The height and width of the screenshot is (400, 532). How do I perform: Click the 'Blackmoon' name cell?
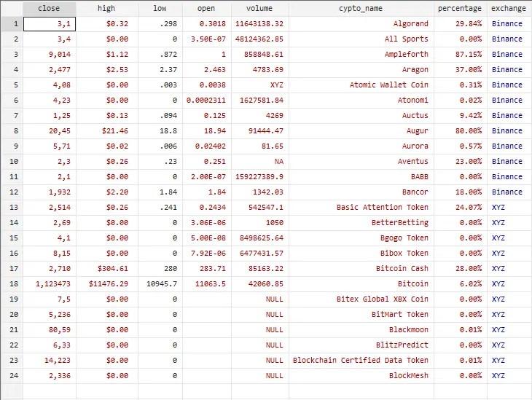coord(361,329)
